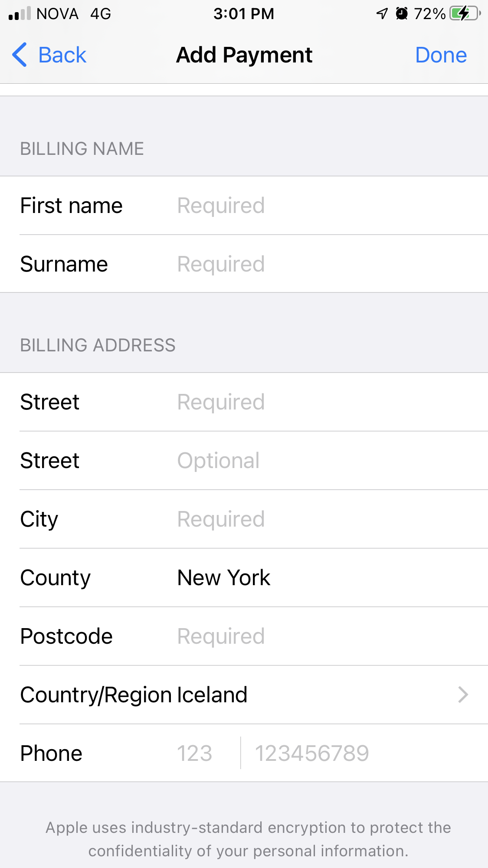Tap the 3:01 PM status bar clock
Viewport: 488px width, 868px height.
click(x=244, y=14)
